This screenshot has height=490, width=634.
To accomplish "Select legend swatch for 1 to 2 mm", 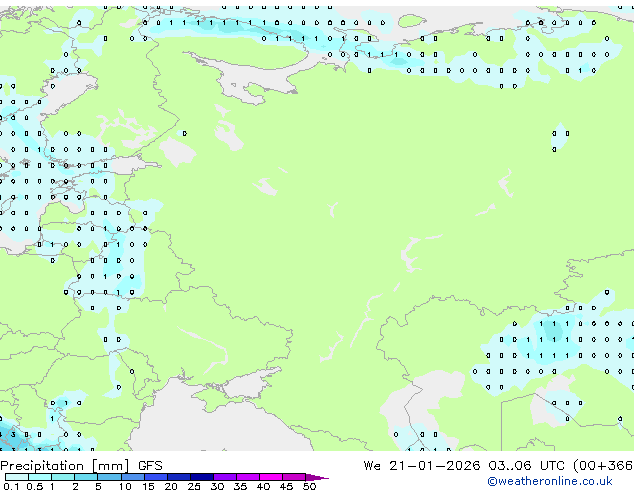I will coord(63,477).
